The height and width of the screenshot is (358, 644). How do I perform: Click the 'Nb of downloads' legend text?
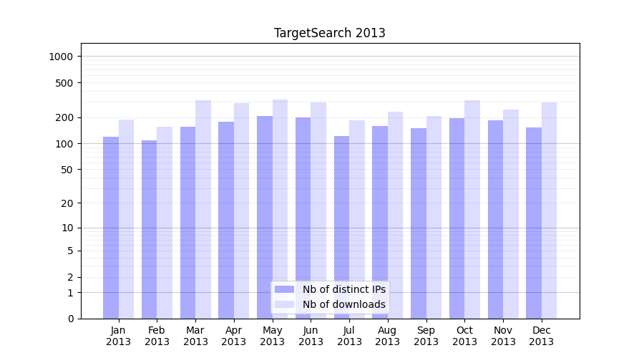coord(344,304)
